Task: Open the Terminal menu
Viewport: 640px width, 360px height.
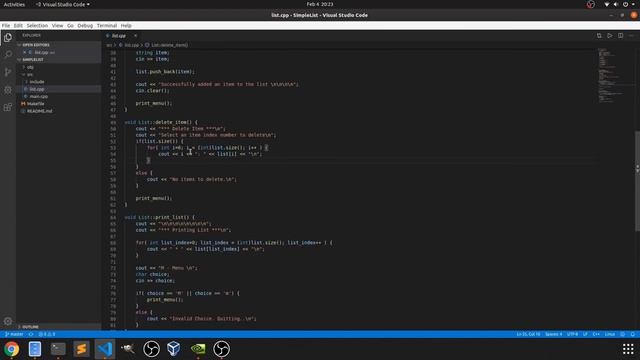Action: (x=107, y=26)
